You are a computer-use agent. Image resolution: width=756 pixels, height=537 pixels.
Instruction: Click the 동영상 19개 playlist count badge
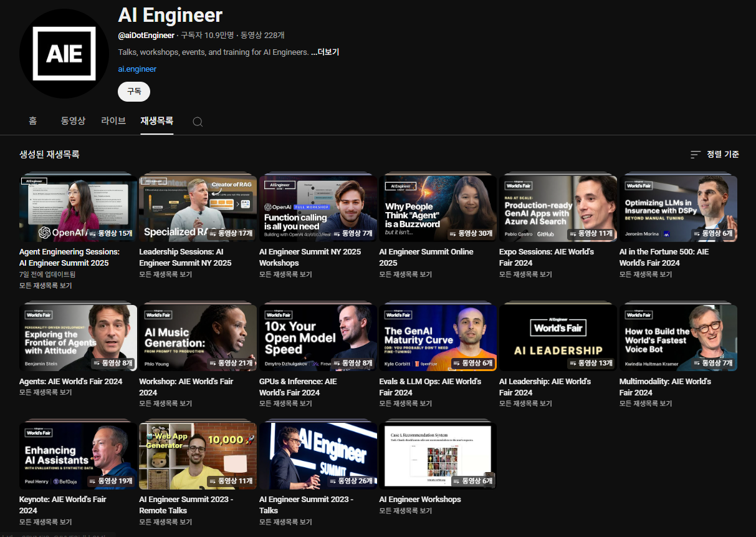point(111,481)
